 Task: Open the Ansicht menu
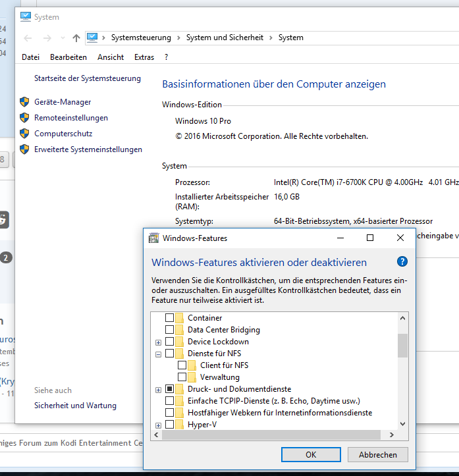tap(111, 57)
